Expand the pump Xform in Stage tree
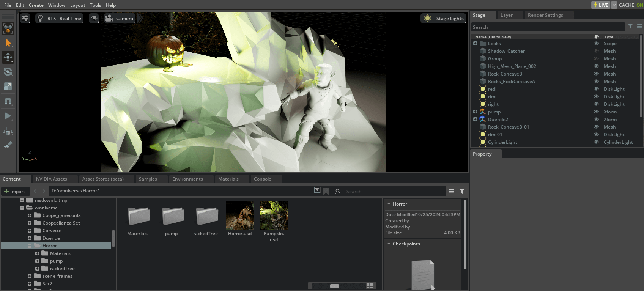Image resolution: width=644 pixels, height=291 pixels. point(475,112)
